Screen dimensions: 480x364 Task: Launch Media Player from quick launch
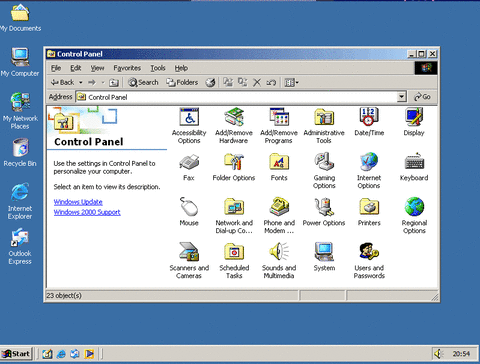pos(89,354)
